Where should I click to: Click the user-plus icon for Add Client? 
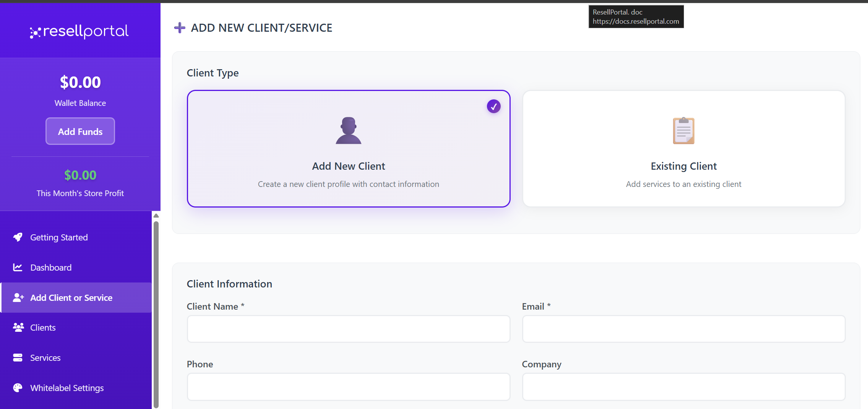18,298
